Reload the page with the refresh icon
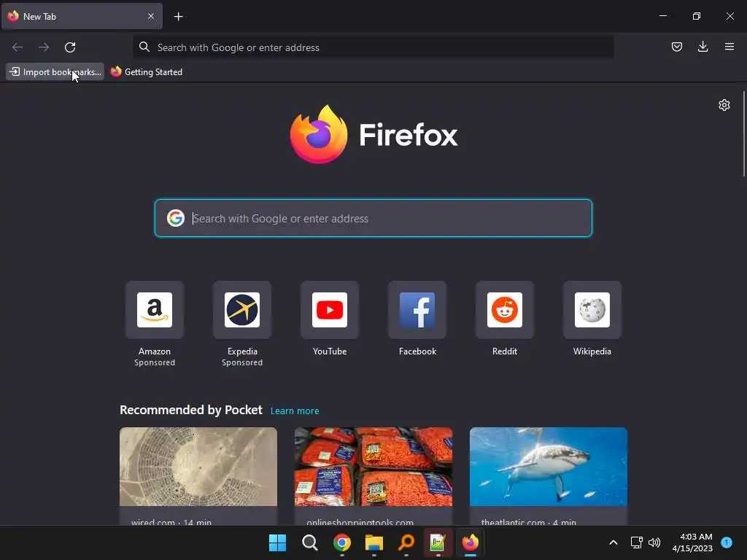 coord(70,47)
